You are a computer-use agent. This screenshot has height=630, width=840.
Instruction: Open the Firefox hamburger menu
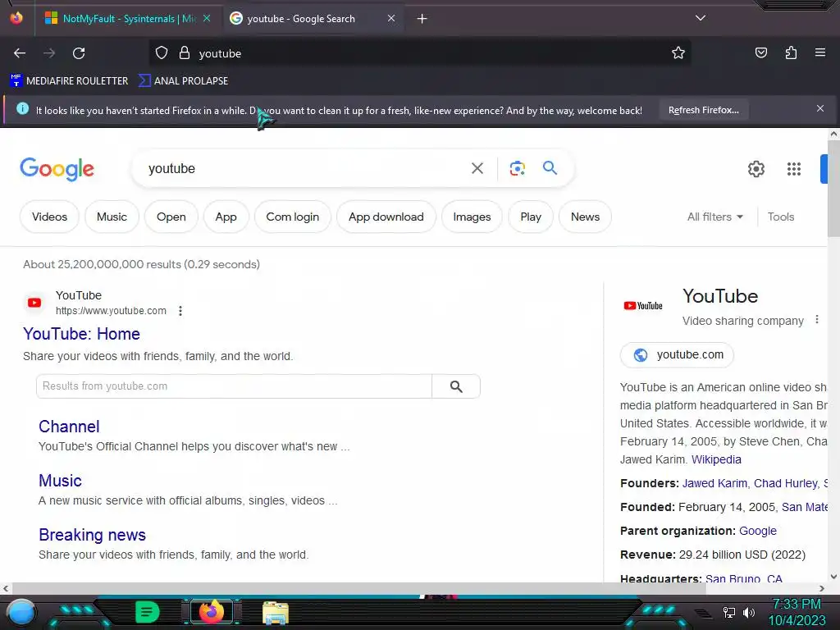819,52
